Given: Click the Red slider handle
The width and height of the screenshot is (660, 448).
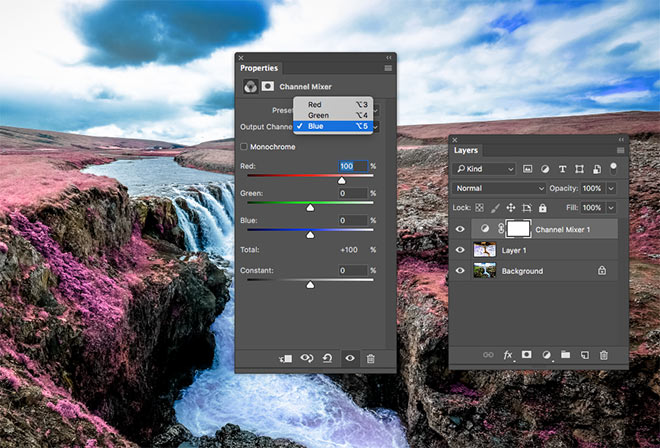Looking at the screenshot, I should click(x=342, y=181).
